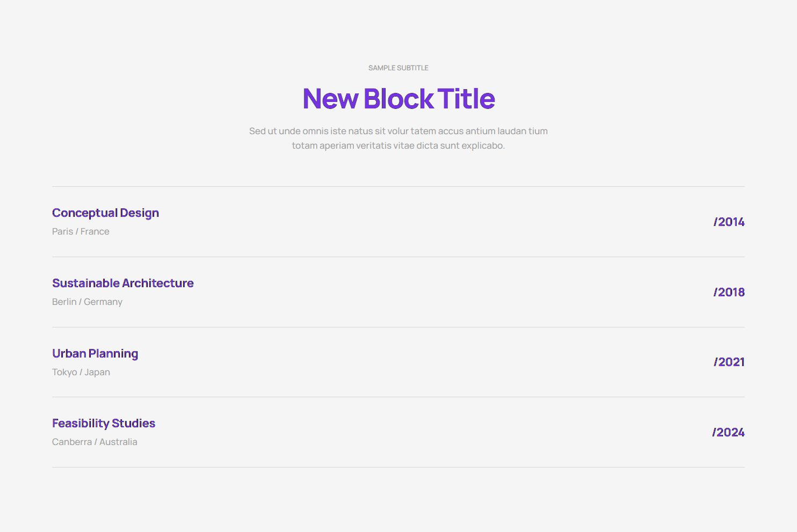Select the New Block Title heading
This screenshot has height=532, width=797.
tap(398, 99)
